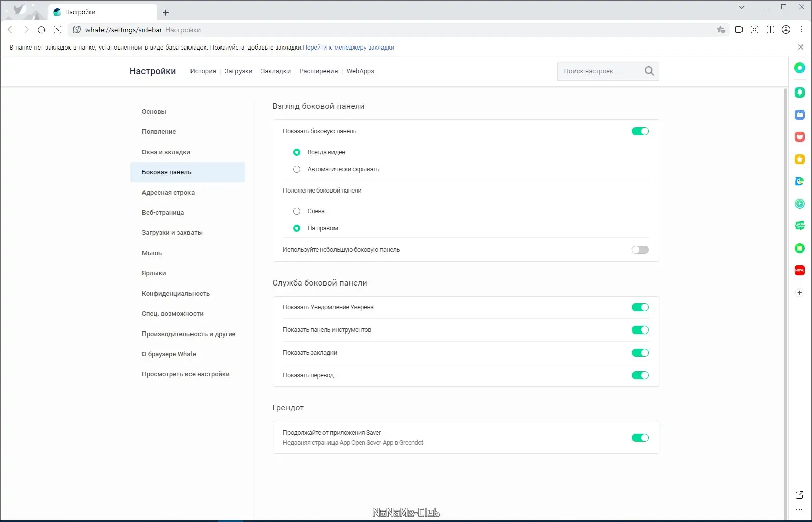Open the notification bell sidebar icon
This screenshot has width=812, height=522.
(x=799, y=92)
